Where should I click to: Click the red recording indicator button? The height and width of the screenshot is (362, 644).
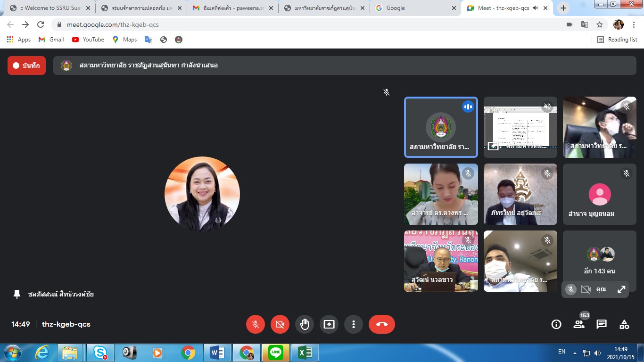coord(26,66)
